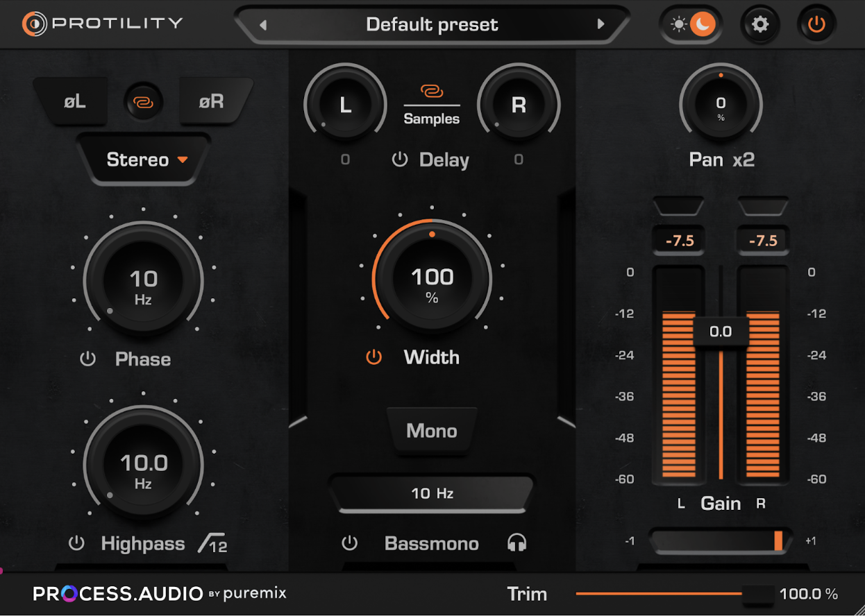Click the Phase knob set to 10 Hz
The height and width of the screenshot is (616, 865).
click(x=143, y=281)
